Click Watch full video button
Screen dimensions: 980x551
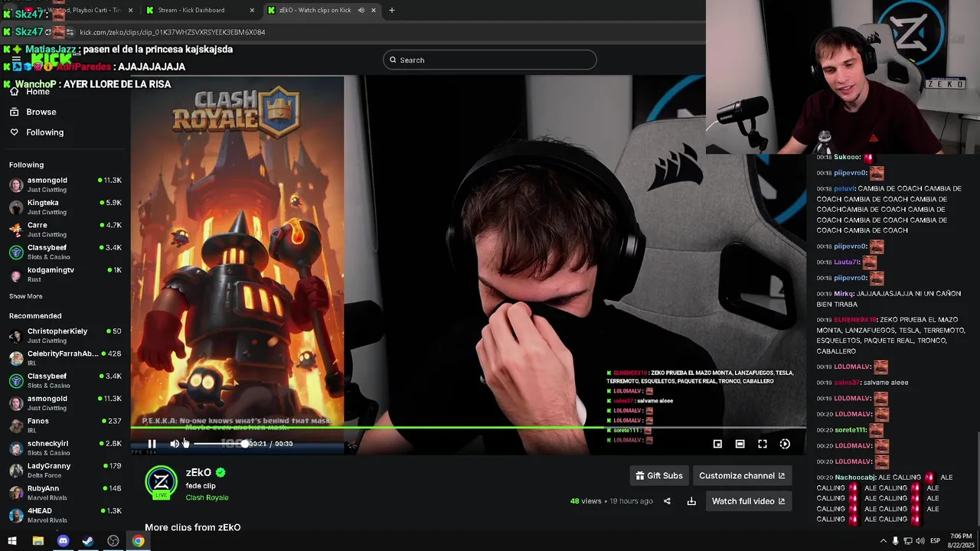pyautogui.click(x=748, y=501)
